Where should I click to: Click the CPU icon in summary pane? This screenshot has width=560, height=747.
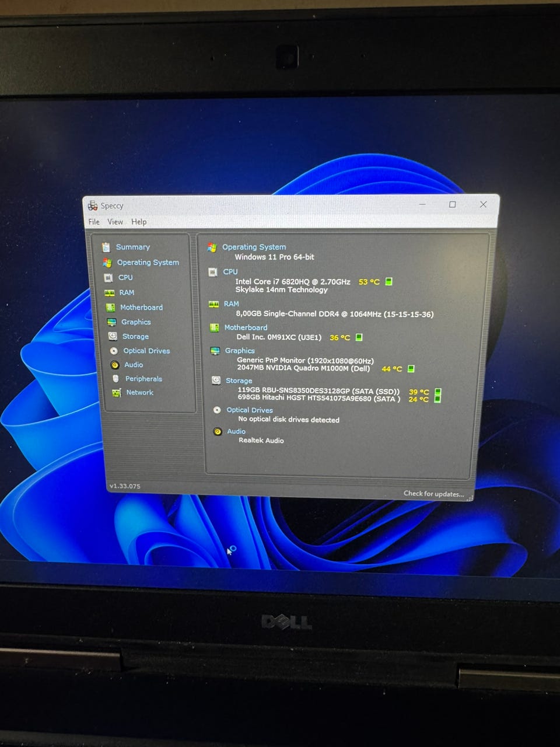coord(213,272)
